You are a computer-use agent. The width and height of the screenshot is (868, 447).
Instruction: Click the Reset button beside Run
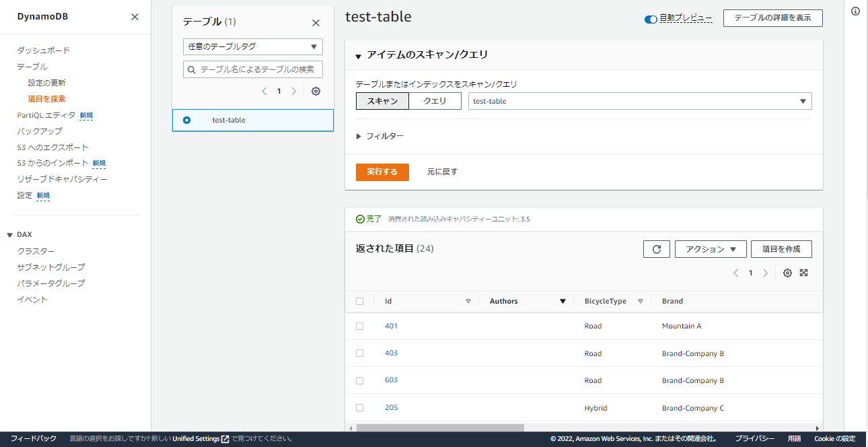(x=442, y=172)
